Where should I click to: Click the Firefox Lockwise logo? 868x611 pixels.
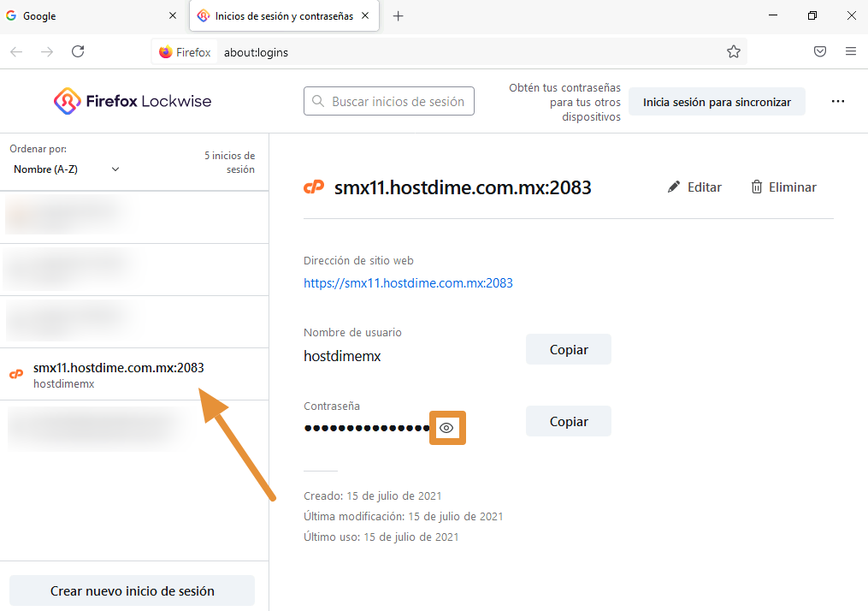tap(133, 102)
